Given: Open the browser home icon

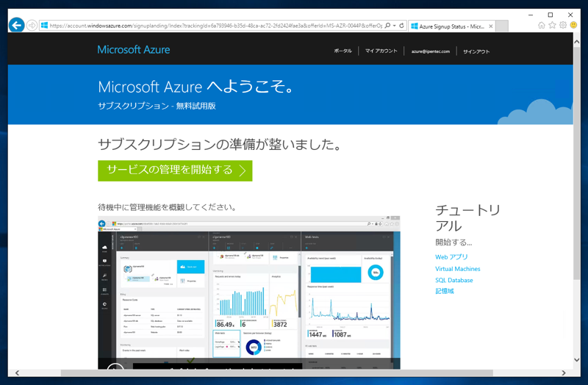Looking at the screenshot, I should click(542, 25).
